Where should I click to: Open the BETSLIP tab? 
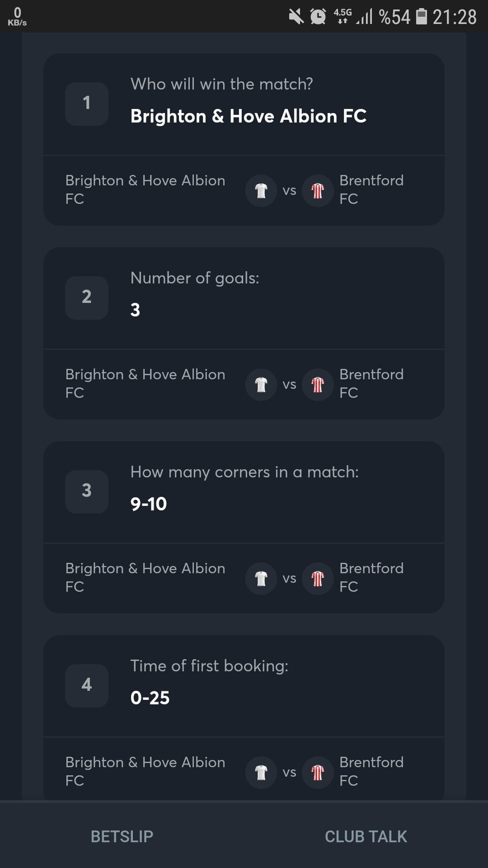122,836
